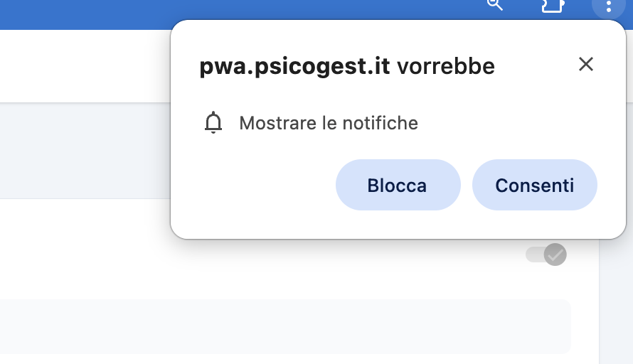Click the pwa.psicogest.it site name
Screen dimensions: 633x364
click(x=294, y=67)
